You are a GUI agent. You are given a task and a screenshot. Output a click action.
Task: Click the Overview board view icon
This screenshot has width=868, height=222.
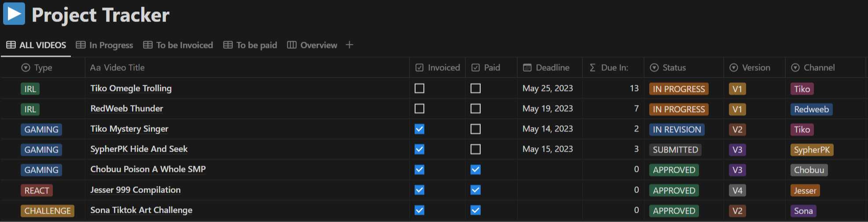point(291,45)
